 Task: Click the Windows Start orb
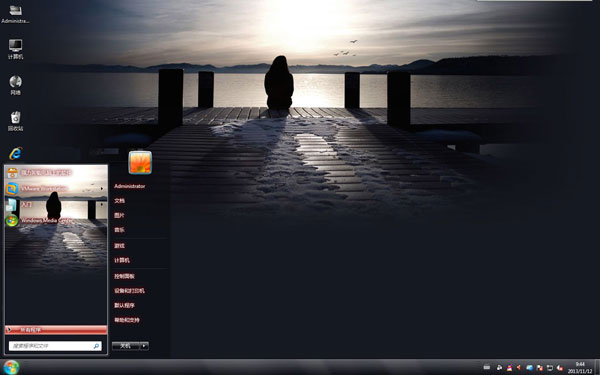pyautogui.click(x=11, y=367)
